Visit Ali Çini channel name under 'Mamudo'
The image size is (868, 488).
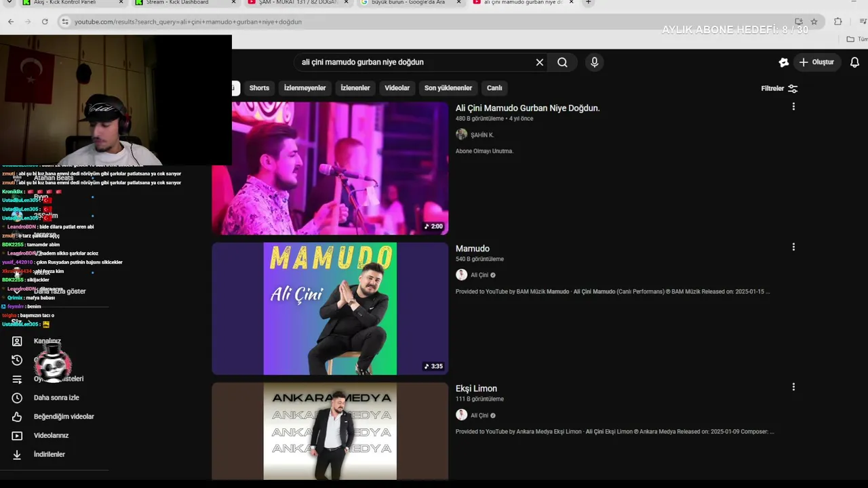[479, 275]
